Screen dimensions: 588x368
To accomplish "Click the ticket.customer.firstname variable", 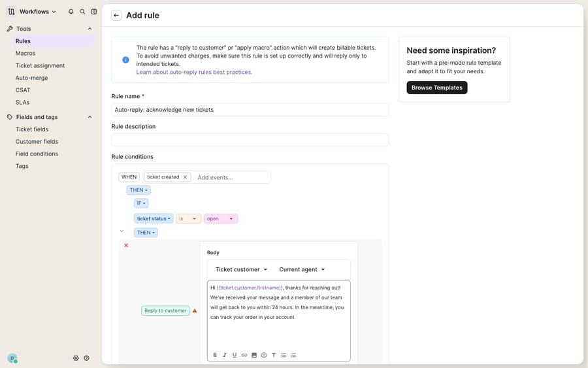I will (250, 288).
